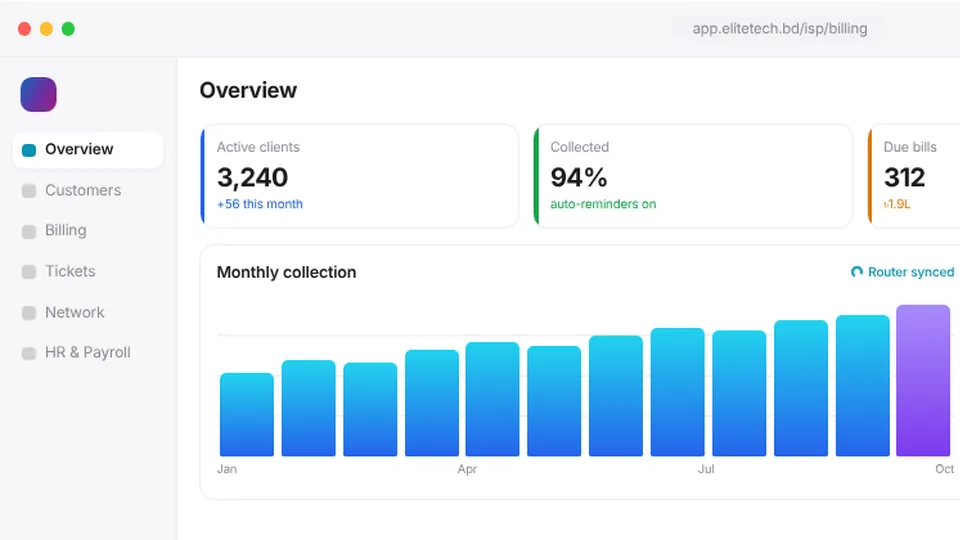
Task: Click the Router synced refresh icon
Action: (857, 272)
